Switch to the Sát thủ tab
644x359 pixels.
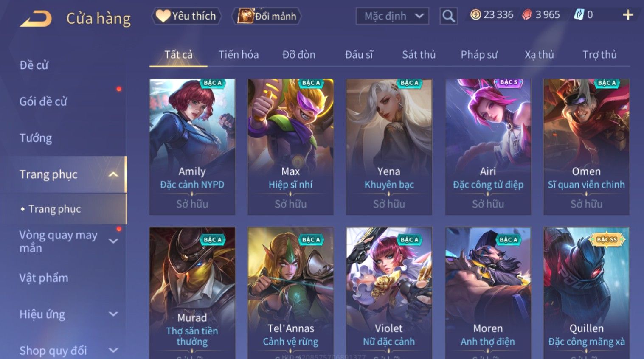point(419,55)
